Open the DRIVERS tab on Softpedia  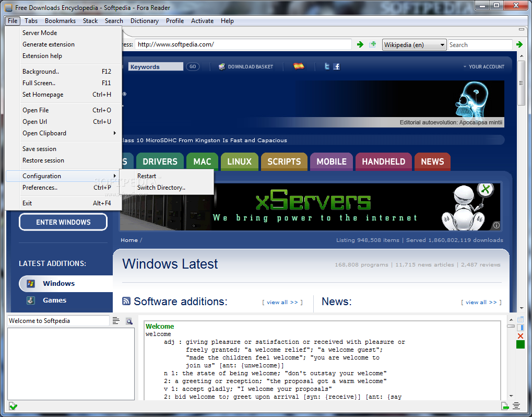click(x=160, y=161)
